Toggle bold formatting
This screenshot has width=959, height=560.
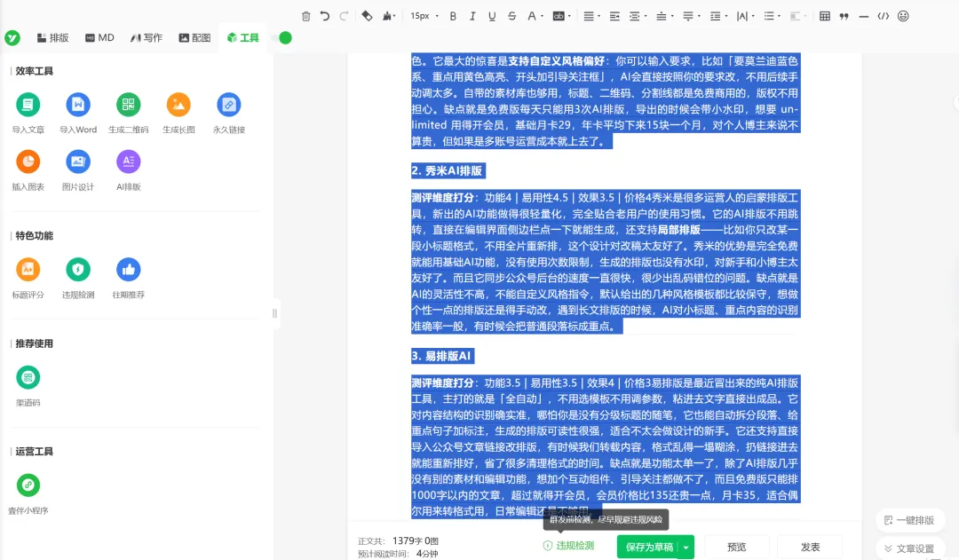tap(453, 17)
